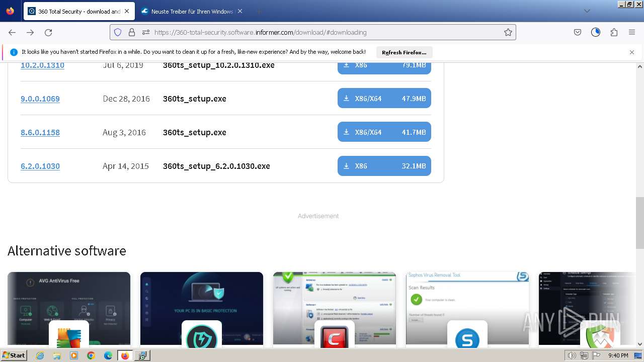
Task: Switch to Neuste Treiber für Ihren Windows tab
Action: tap(192, 11)
